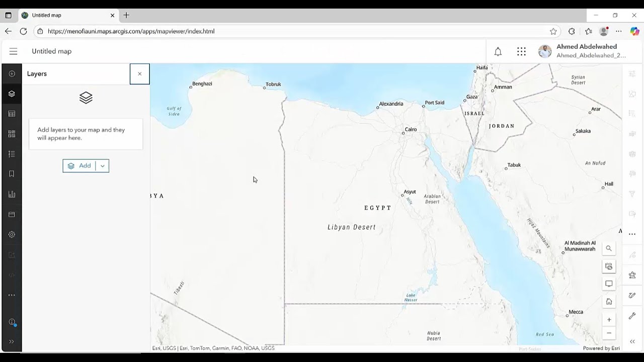Click the Alexandria label on map

(x=391, y=104)
